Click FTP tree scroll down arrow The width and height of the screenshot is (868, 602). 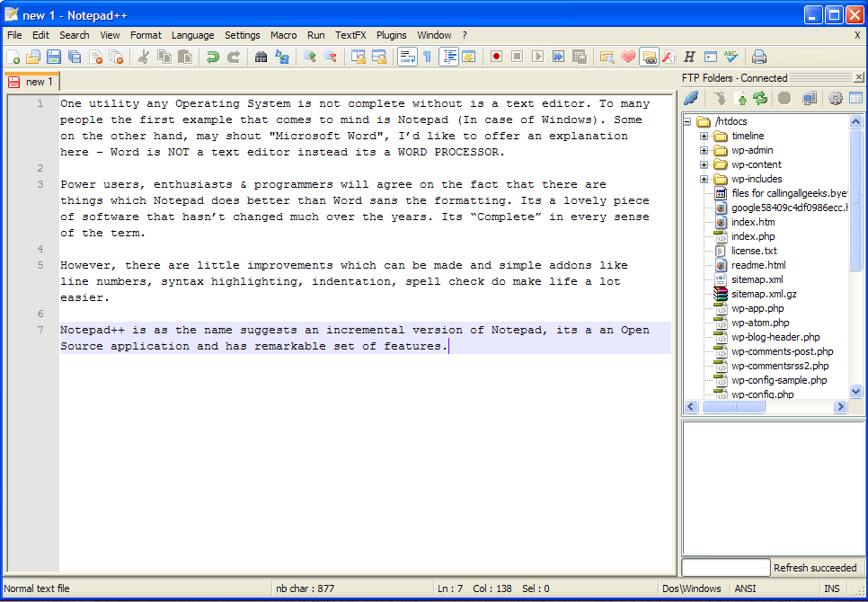click(x=855, y=391)
